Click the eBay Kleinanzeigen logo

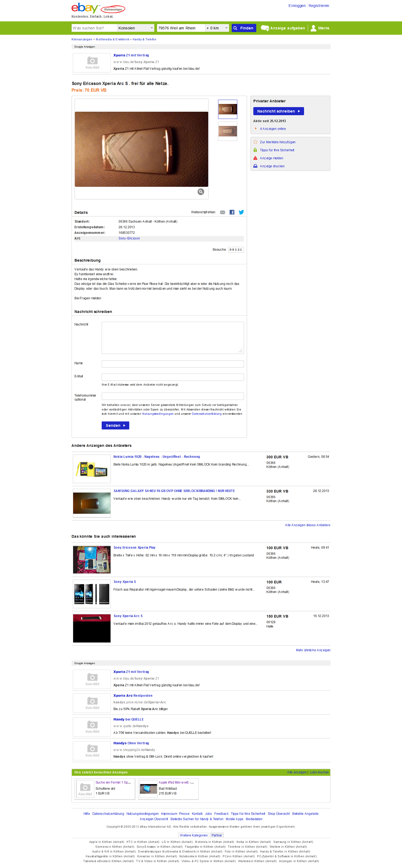[x=98, y=8]
